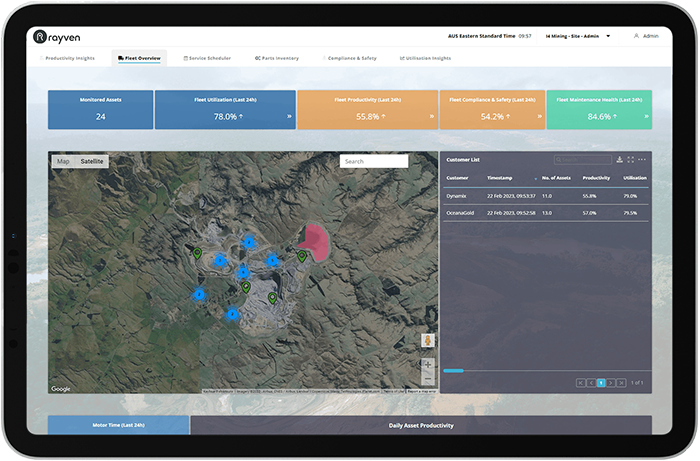The image size is (700, 461).
Task: Switch to Parts Inventory tab
Action: [x=277, y=58]
